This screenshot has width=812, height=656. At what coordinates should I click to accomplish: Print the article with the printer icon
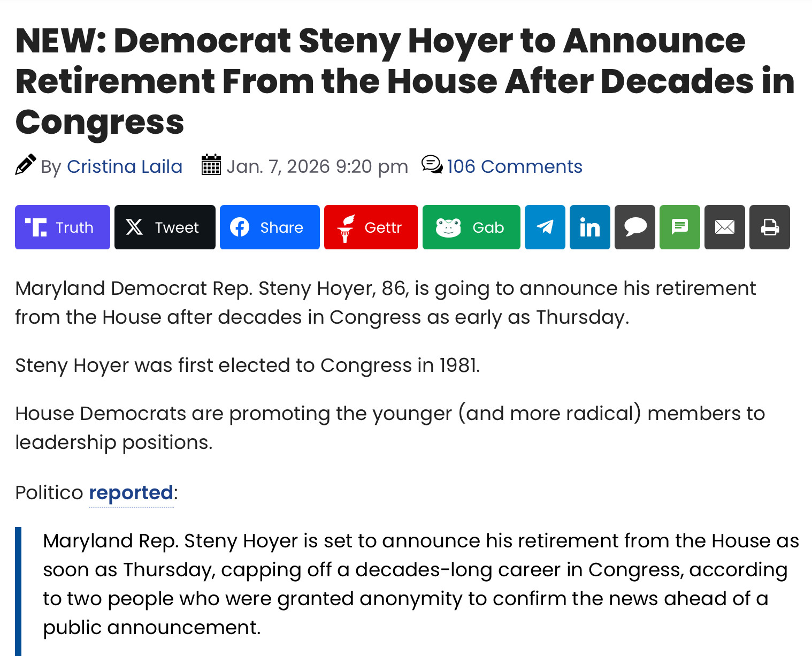[x=769, y=227]
